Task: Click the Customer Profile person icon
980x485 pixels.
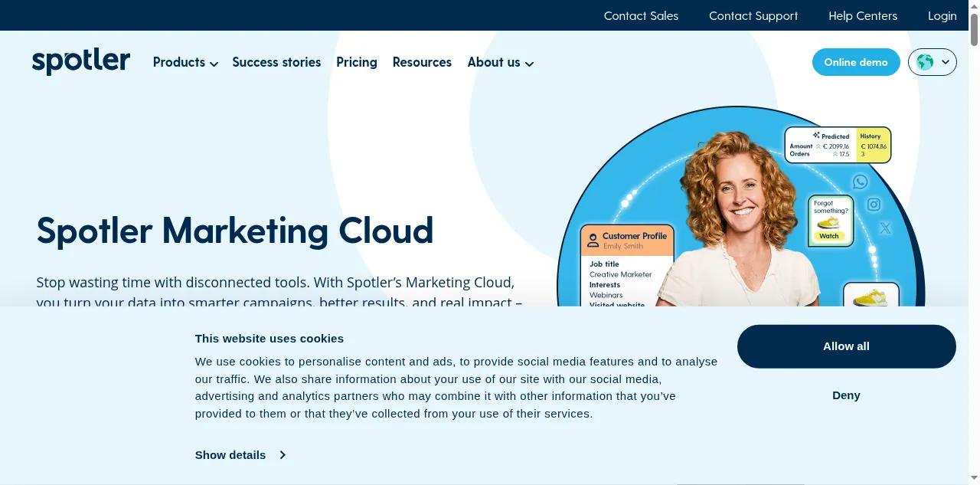Action: [x=593, y=241]
